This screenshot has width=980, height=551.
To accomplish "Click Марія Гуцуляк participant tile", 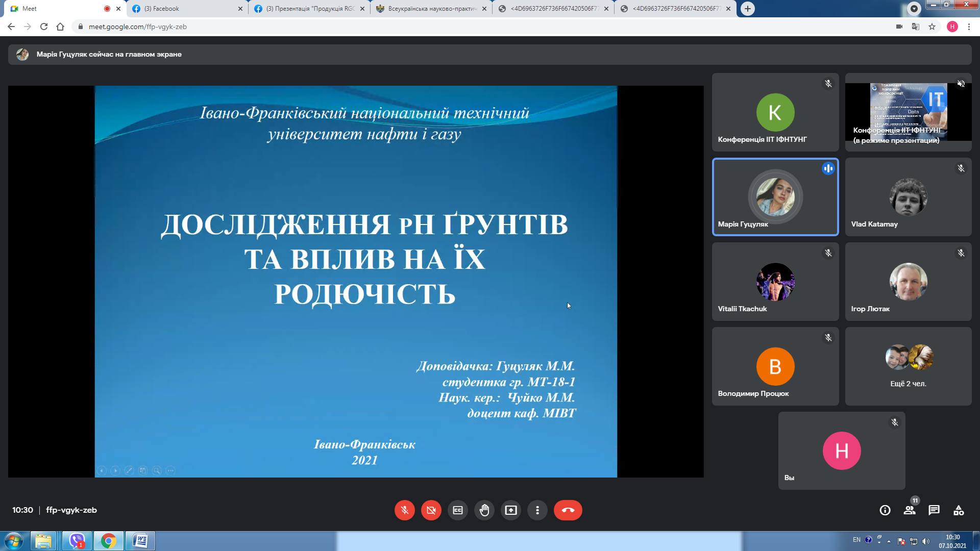I will [775, 197].
